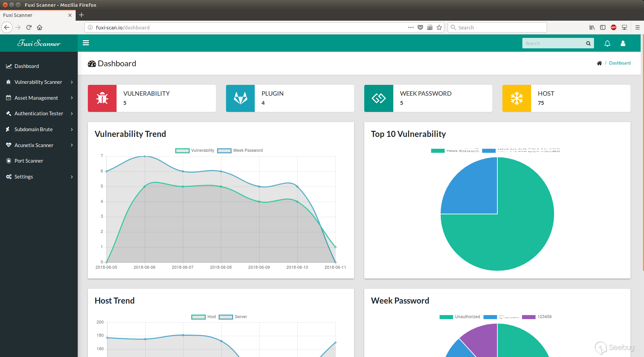
Task: Open the PLUGIN summary card
Action: click(290, 98)
